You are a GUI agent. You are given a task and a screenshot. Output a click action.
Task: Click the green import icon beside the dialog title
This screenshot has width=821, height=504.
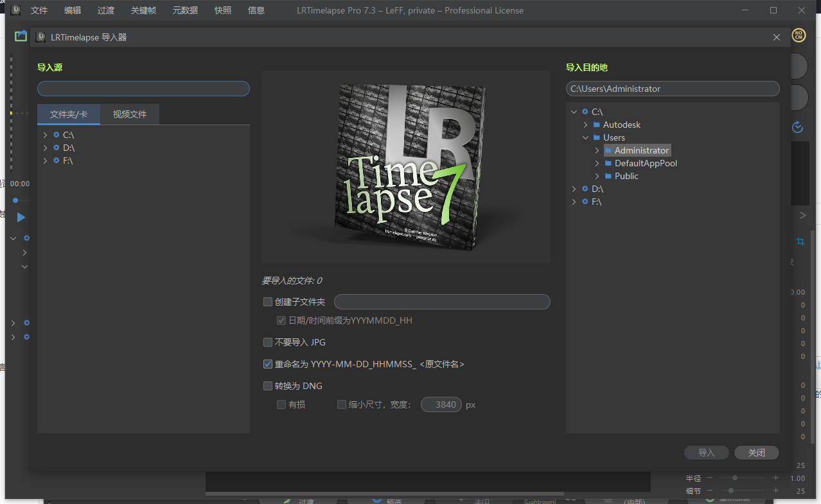click(x=21, y=36)
